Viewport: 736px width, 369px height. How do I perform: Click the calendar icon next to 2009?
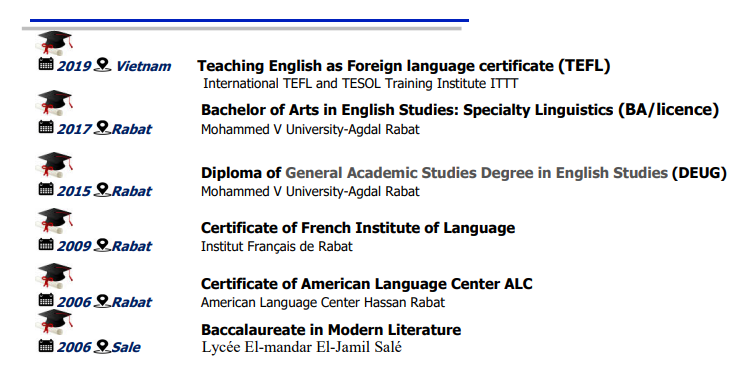click(46, 244)
